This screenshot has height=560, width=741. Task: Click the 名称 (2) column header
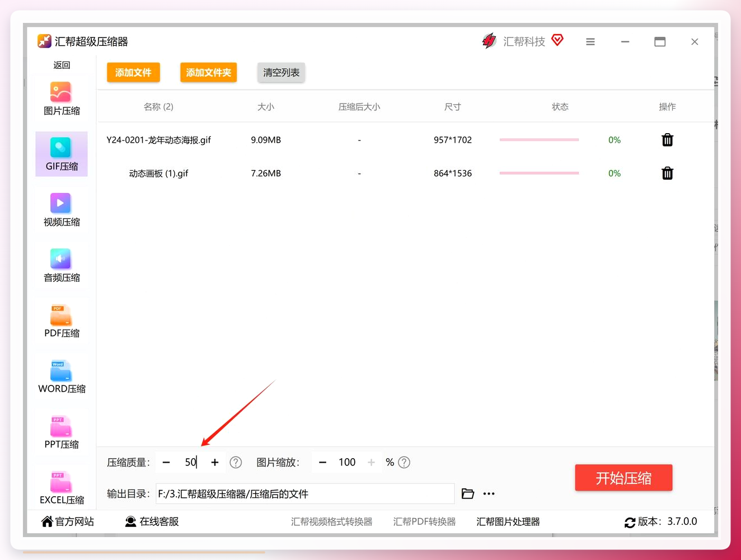click(x=158, y=106)
